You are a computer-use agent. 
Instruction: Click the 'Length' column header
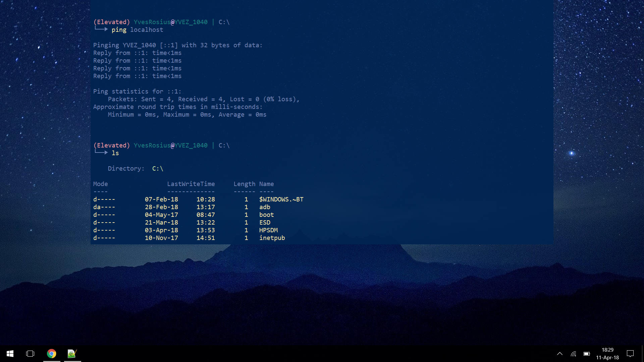[x=245, y=184]
